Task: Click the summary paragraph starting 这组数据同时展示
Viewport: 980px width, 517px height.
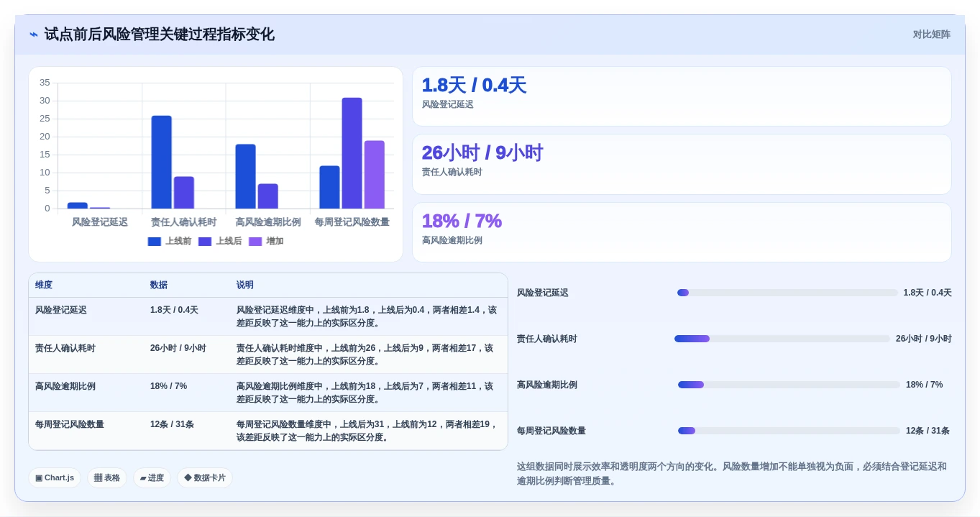Action: tap(732, 474)
